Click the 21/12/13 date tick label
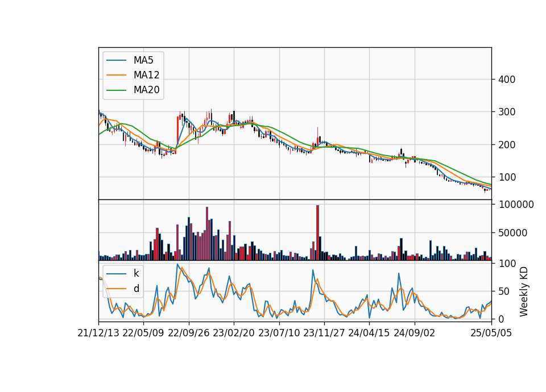Image resolution: width=546 pixels, height=392 pixels. (x=98, y=333)
